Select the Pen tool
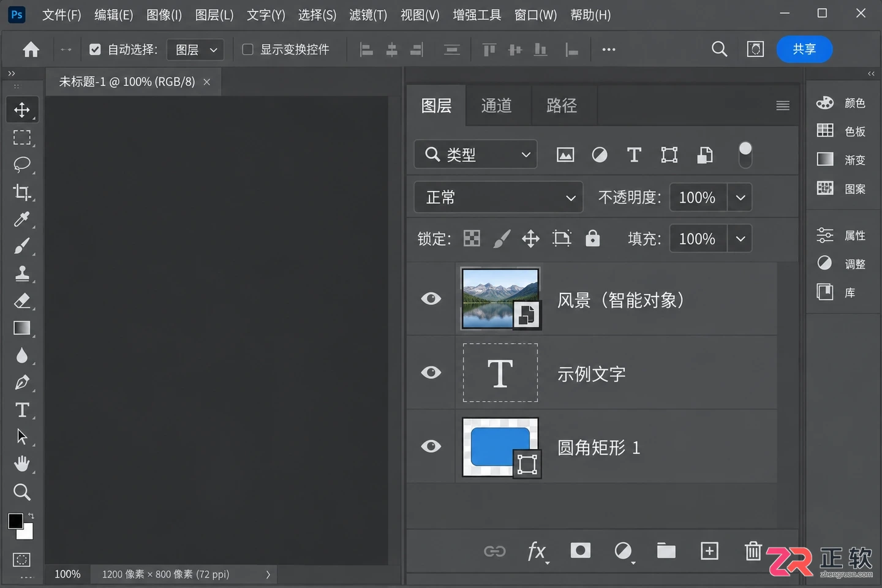This screenshot has width=882, height=588. tap(22, 382)
